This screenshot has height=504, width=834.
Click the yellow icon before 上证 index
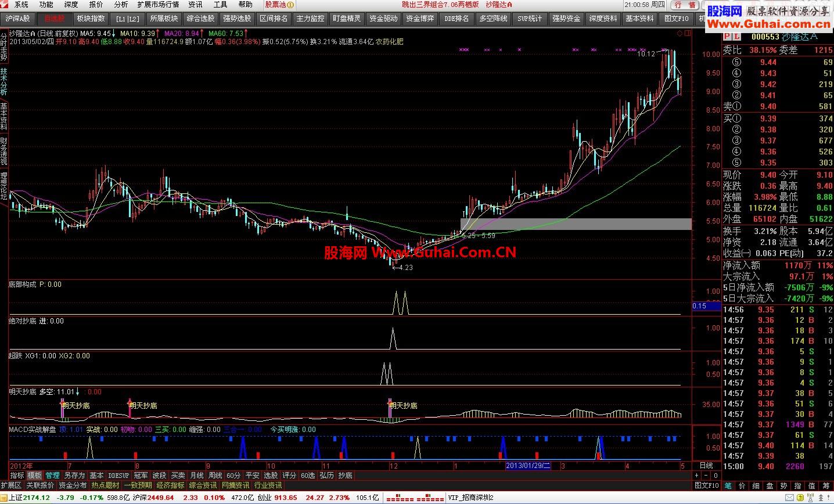pos(4,498)
